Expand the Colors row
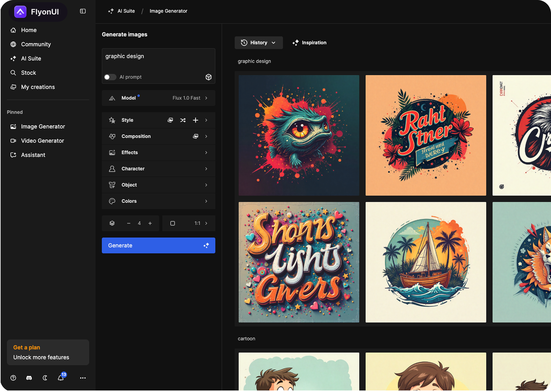The width and height of the screenshot is (551, 392). (x=158, y=201)
